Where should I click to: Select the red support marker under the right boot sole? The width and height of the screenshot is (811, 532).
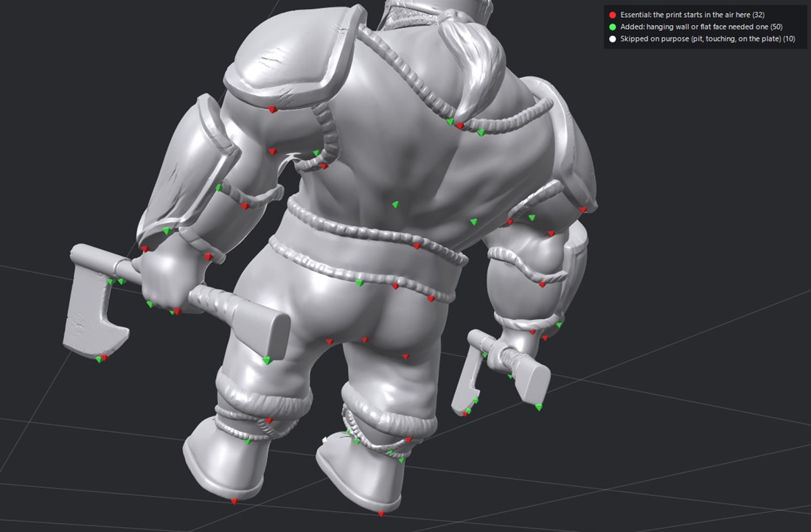click(x=381, y=514)
